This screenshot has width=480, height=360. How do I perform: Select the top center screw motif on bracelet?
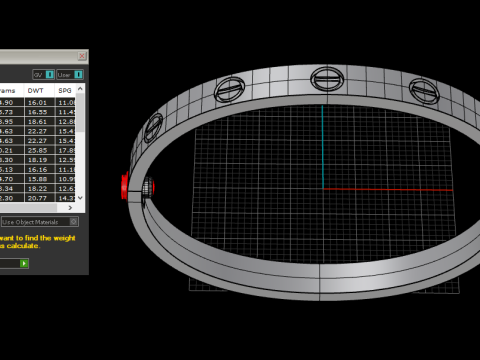327,79
